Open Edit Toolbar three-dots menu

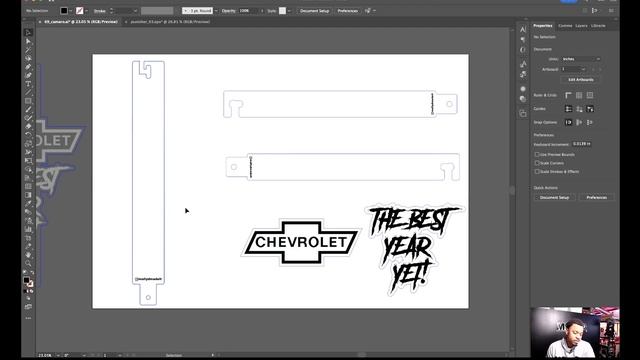pyautogui.click(x=28, y=318)
